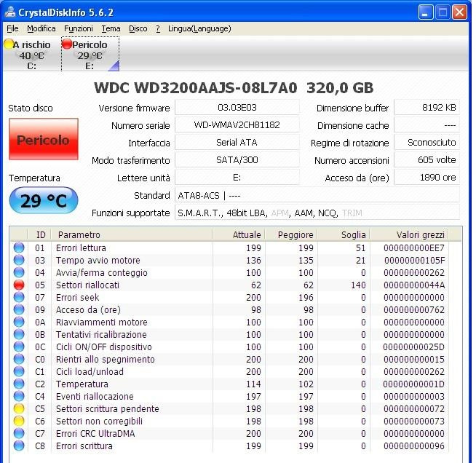Open the Modifica menu
This screenshot has height=463, width=476.
pyautogui.click(x=41, y=28)
